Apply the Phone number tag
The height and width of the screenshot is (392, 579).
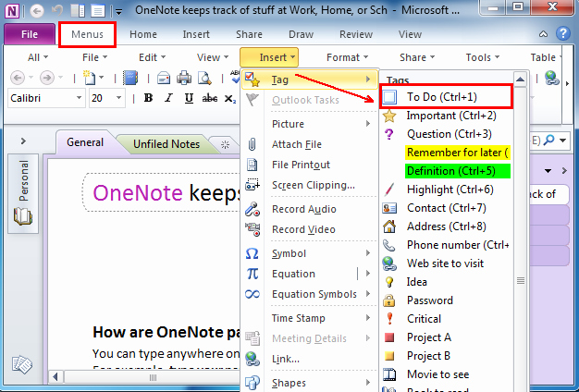tap(446, 245)
